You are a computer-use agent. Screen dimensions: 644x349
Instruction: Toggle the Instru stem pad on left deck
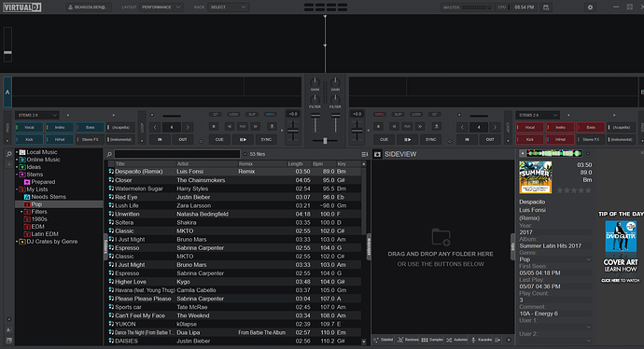(x=60, y=127)
